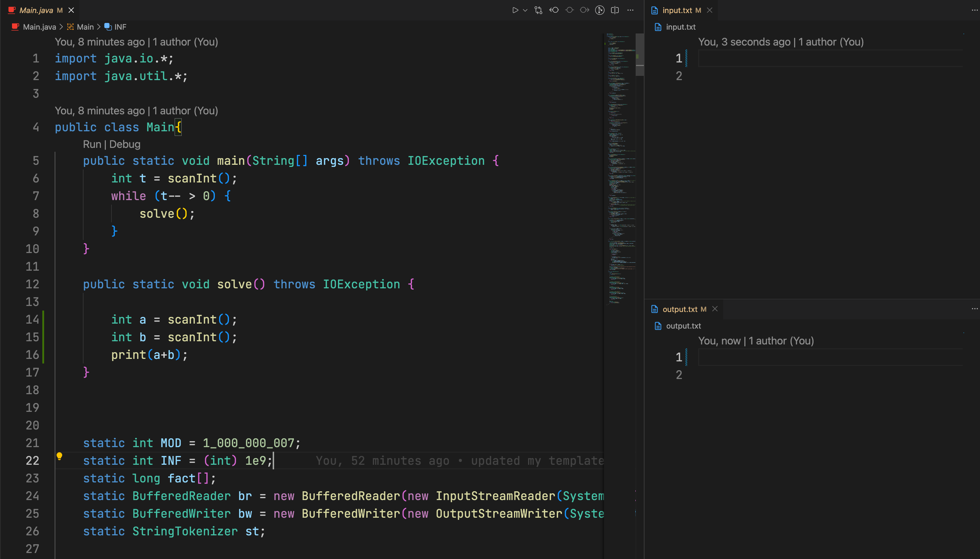Click the Main class breadcrumb
Screen dimensions: 980x559
click(x=85, y=27)
